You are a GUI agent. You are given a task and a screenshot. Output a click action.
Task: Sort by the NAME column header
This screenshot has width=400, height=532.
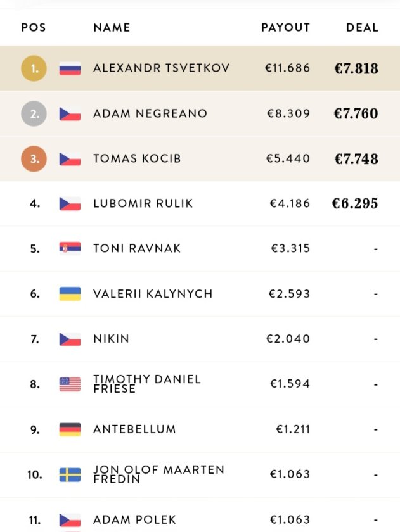click(112, 28)
